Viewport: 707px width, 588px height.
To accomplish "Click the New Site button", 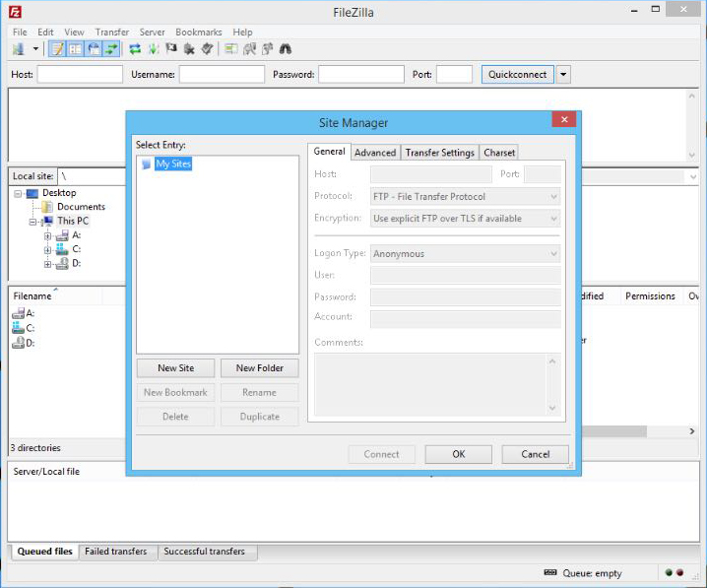I will pyautogui.click(x=176, y=368).
